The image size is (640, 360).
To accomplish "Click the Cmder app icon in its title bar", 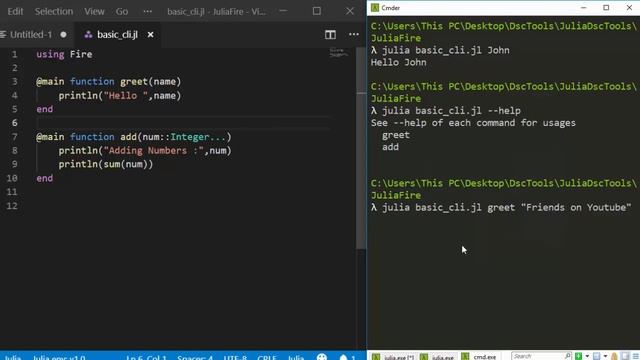I will tap(375, 8).
